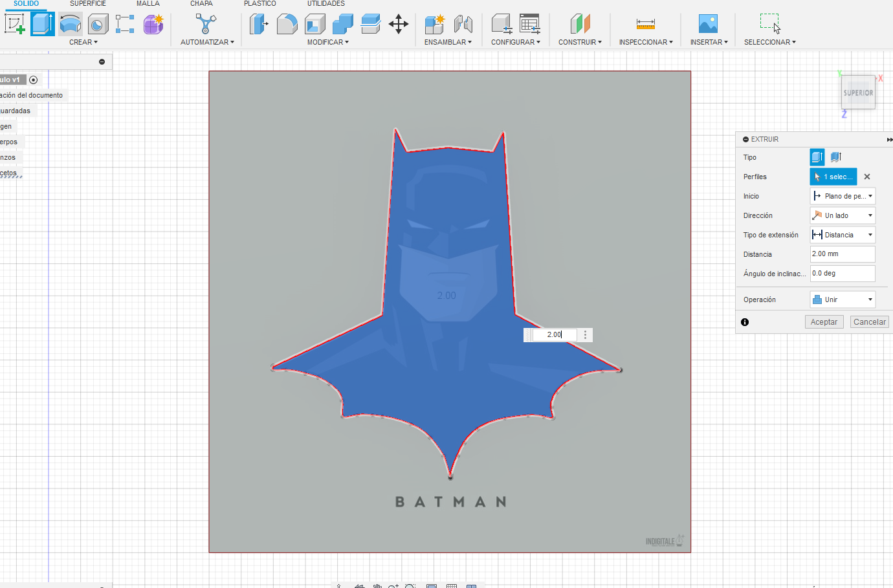
Task: Click the Extrude tool in the toolbar
Action: 43,24
